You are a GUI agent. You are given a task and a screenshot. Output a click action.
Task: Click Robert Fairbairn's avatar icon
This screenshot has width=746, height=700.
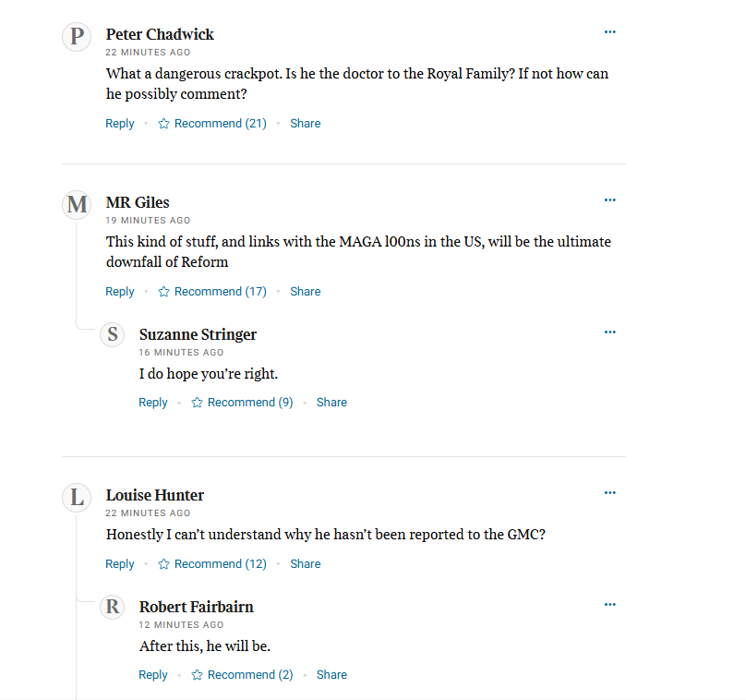pos(113,607)
